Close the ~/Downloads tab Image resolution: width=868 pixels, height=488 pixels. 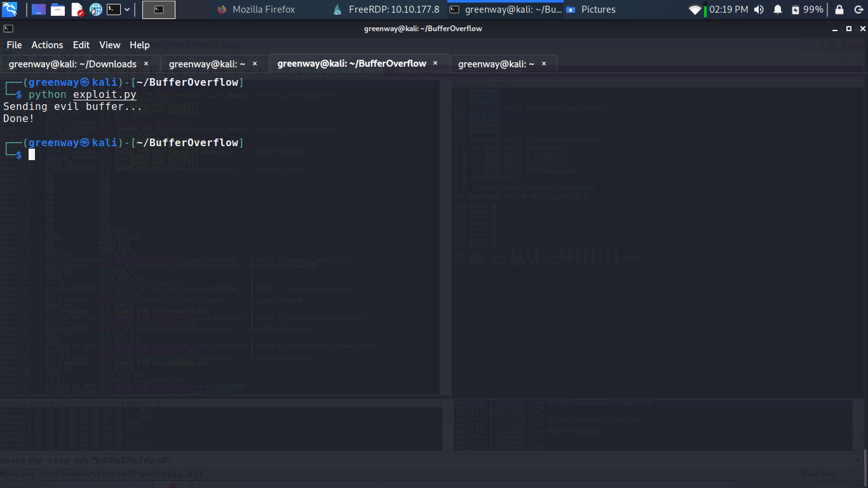(x=146, y=64)
